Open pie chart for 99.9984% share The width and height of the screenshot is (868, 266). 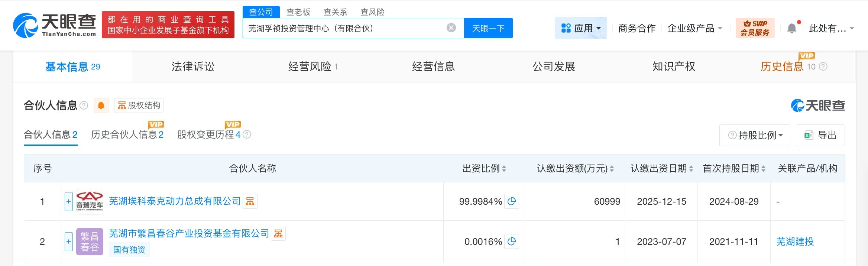pos(512,201)
